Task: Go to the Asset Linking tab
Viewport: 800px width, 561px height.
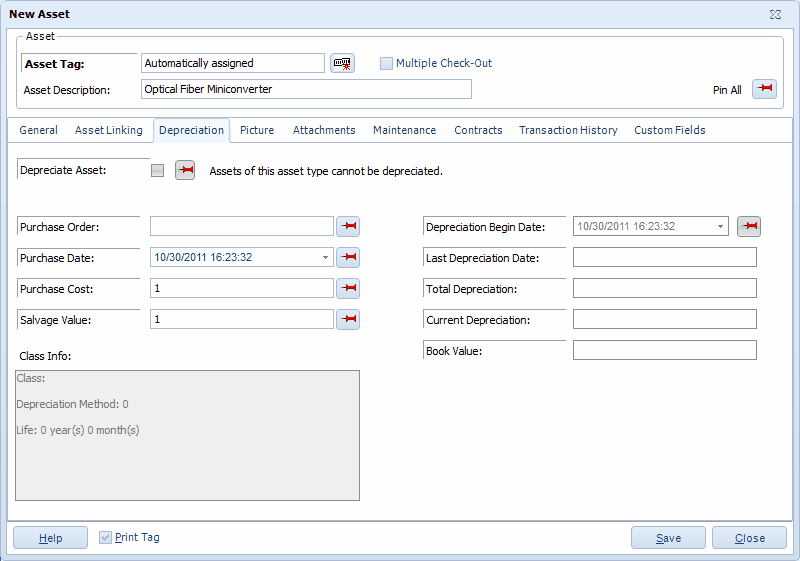Action: click(x=108, y=130)
